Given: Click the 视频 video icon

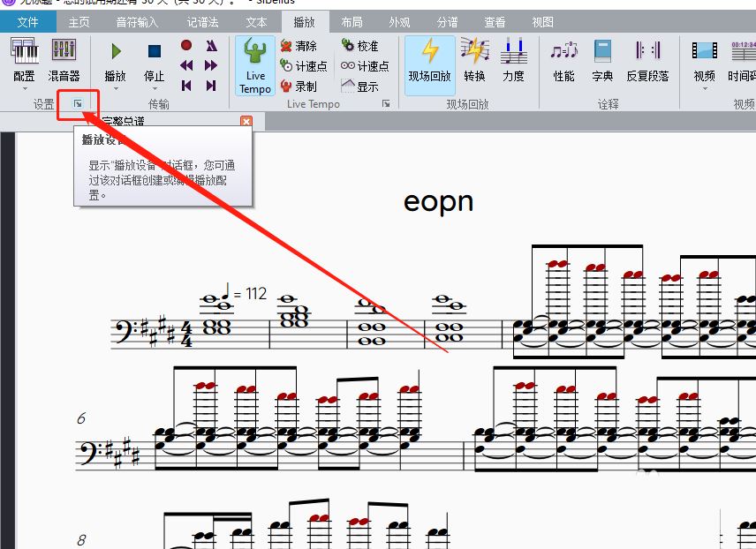Looking at the screenshot, I should (705, 60).
